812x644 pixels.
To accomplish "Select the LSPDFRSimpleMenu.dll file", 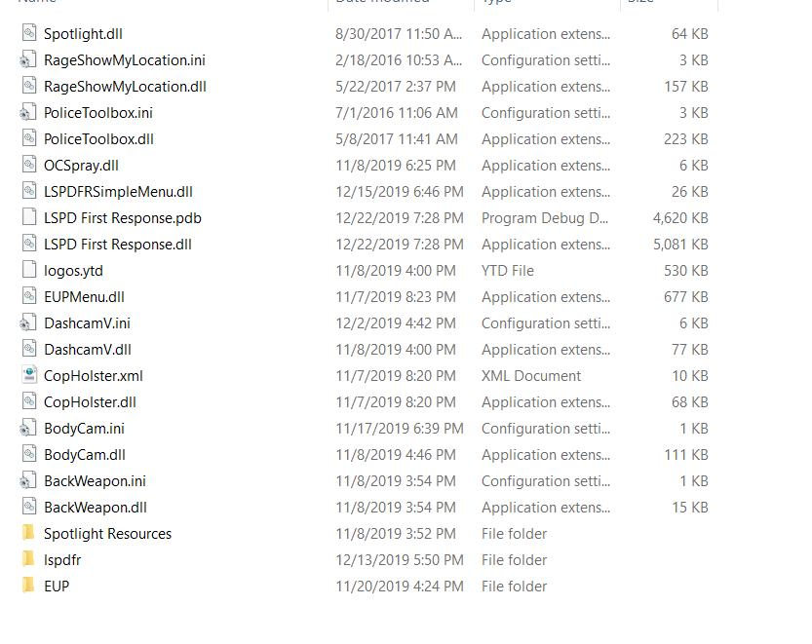I will [118, 192].
